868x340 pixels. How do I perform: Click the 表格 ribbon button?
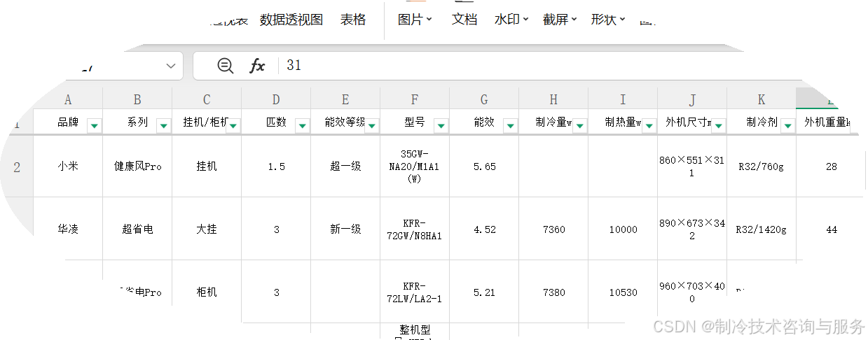click(353, 20)
